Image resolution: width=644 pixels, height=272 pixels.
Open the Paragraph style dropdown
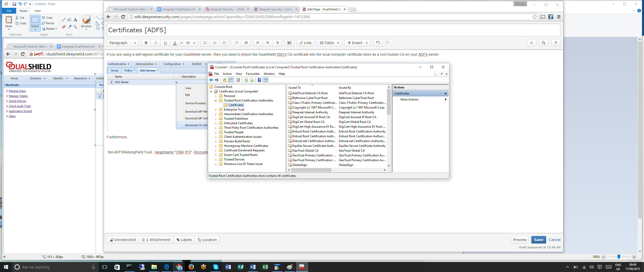pyautogui.click(x=123, y=43)
